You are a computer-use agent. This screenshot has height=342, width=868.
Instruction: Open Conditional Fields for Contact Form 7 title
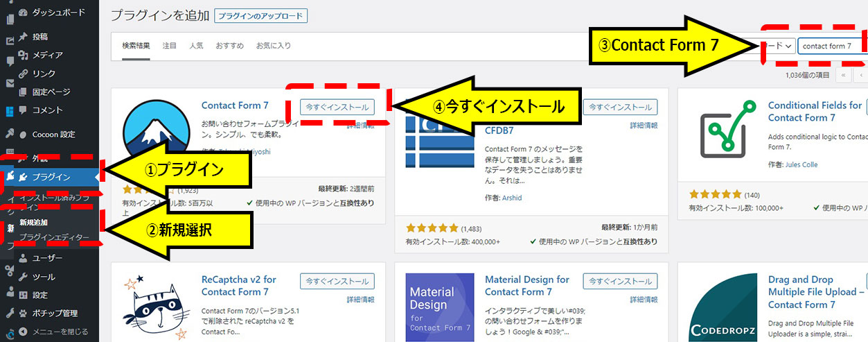pos(815,111)
